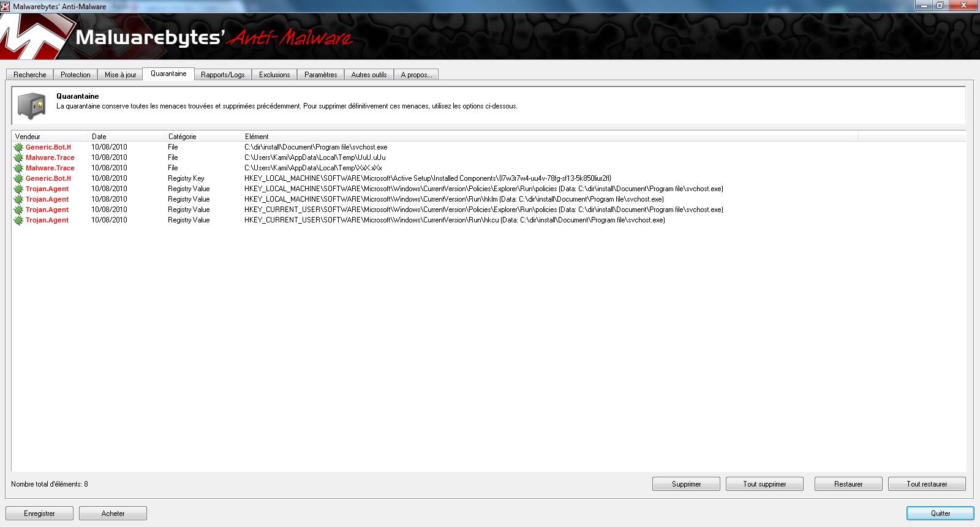Open the Autres outils tab
Viewport: 980px width, 527px height.
click(x=369, y=75)
